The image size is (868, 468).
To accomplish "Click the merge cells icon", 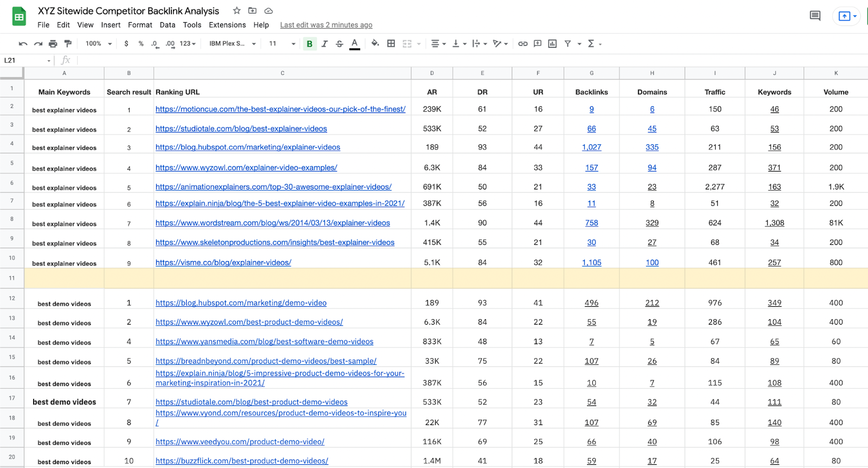I will coord(407,43).
